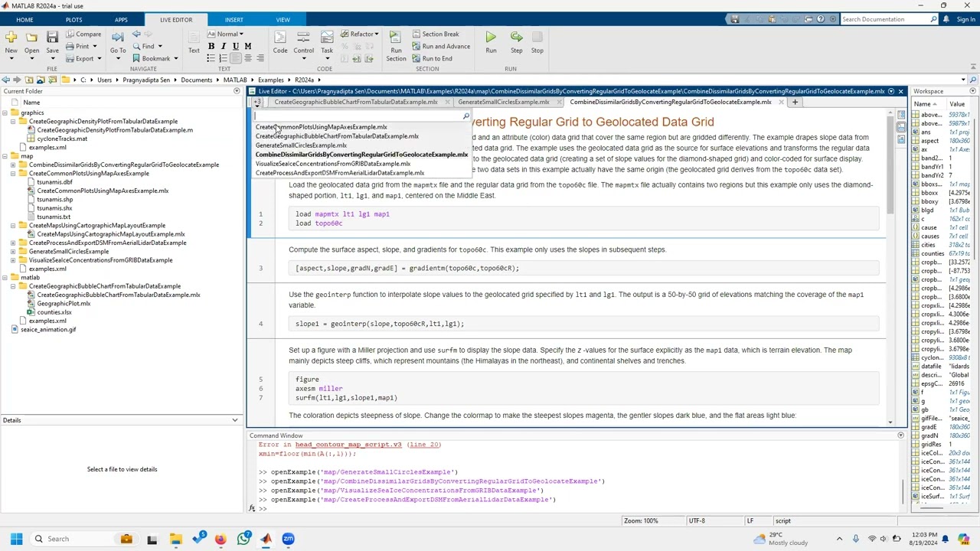The image size is (980, 551).
Task: Collapse the graphics folder
Action: point(5,112)
